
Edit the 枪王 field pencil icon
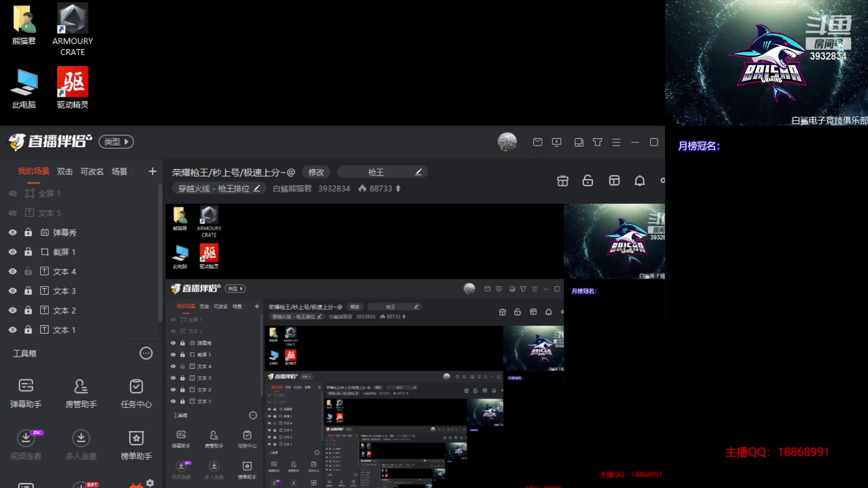point(419,172)
